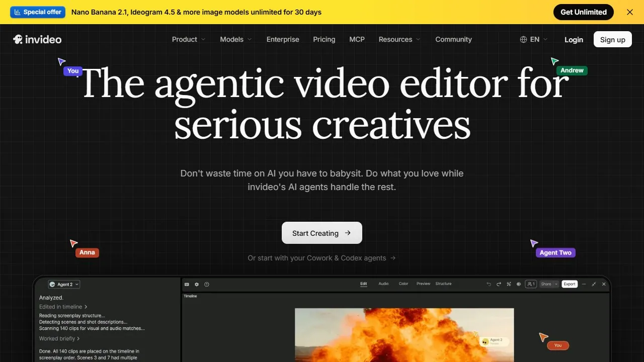Expand the 'Edited in timeline' section
Image resolution: width=644 pixels, height=362 pixels.
(x=63, y=307)
